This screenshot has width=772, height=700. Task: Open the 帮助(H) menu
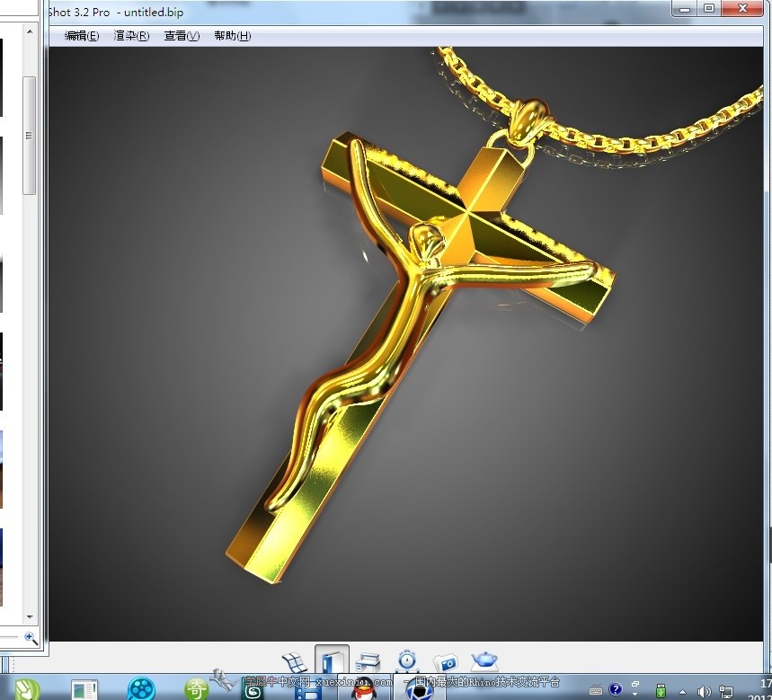point(233,36)
